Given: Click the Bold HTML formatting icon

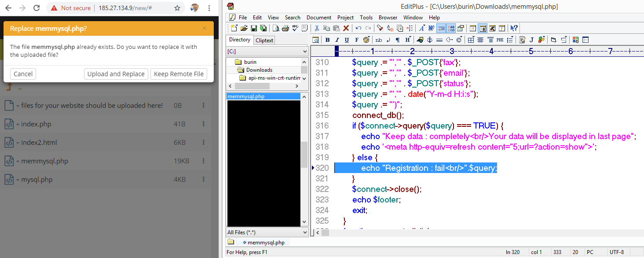Looking at the screenshot, I should point(327,40).
